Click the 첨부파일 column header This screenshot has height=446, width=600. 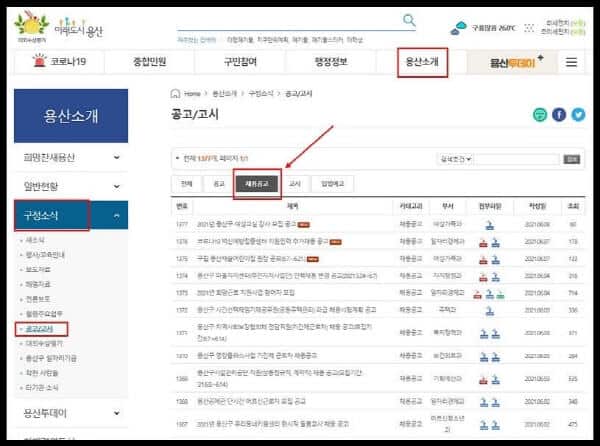point(490,206)
